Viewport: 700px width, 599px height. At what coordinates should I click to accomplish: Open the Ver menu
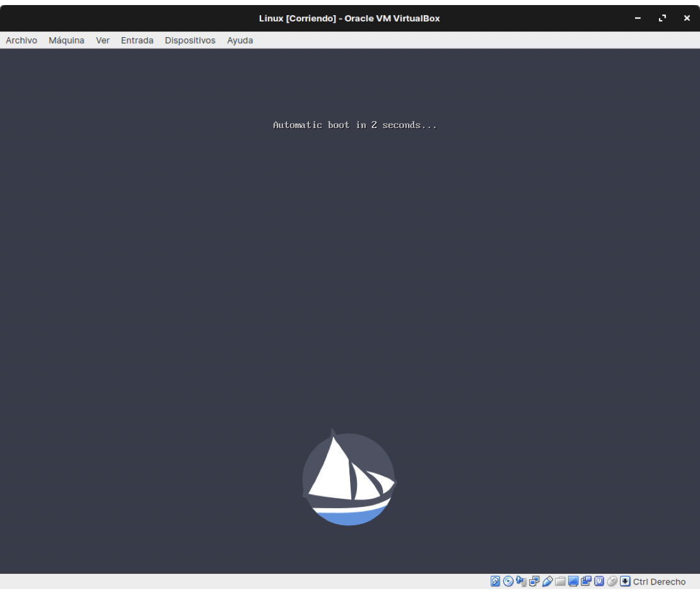coord(103,40)
